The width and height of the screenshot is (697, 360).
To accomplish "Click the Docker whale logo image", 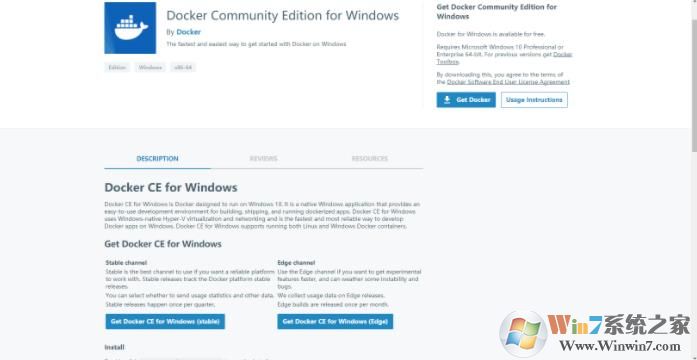I will [130, 28].
